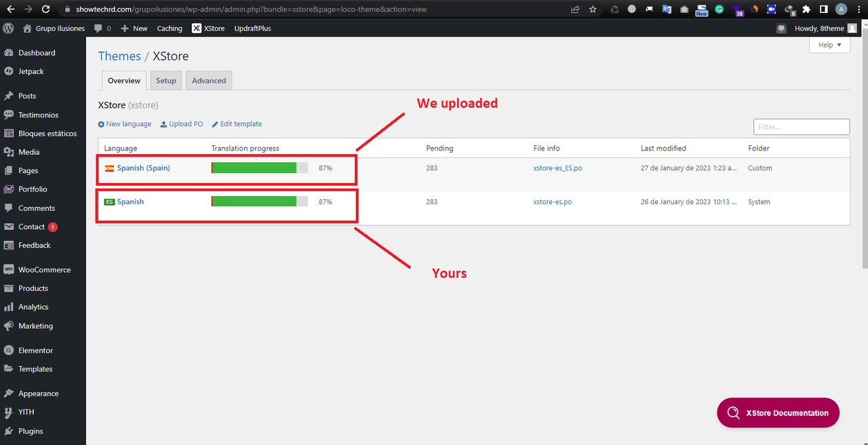Screen dimensions: 868x445
Task: Open the Caching admin bar menu
Action: click(170, 28)
